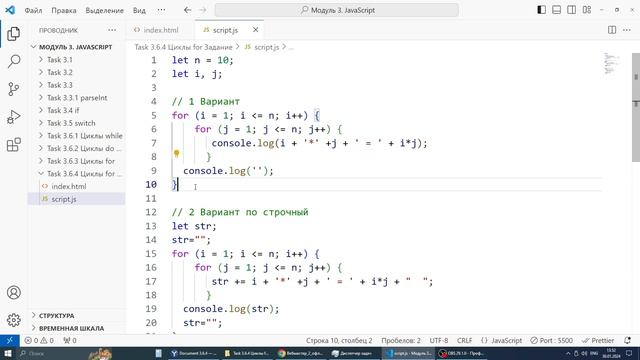This screenshot has width=640, height=360.
Task: Toggle the secondary sidebar layout icon
Action: pos(571,10)
